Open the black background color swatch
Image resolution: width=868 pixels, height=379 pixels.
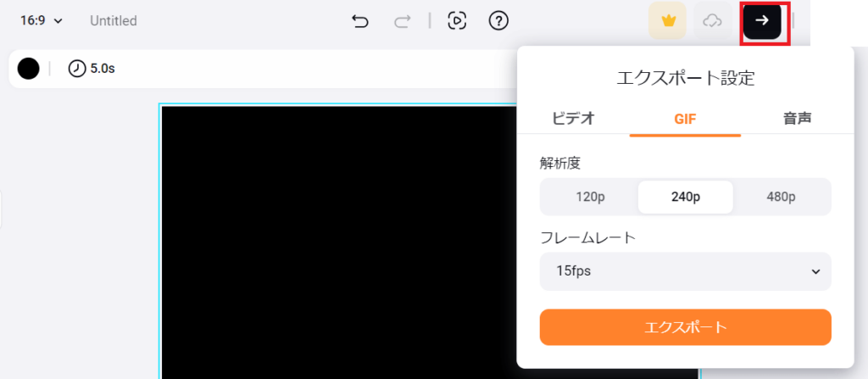28,69
